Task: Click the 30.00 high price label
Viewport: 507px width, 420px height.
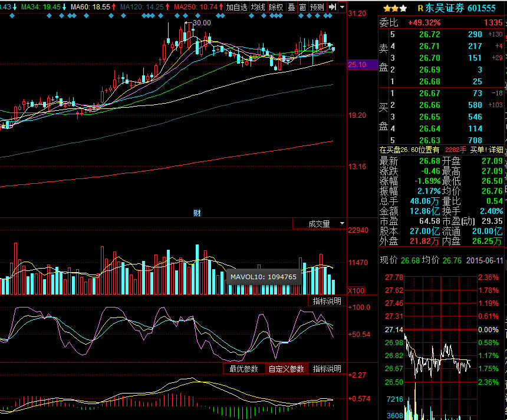Action: tap(202, 23)
